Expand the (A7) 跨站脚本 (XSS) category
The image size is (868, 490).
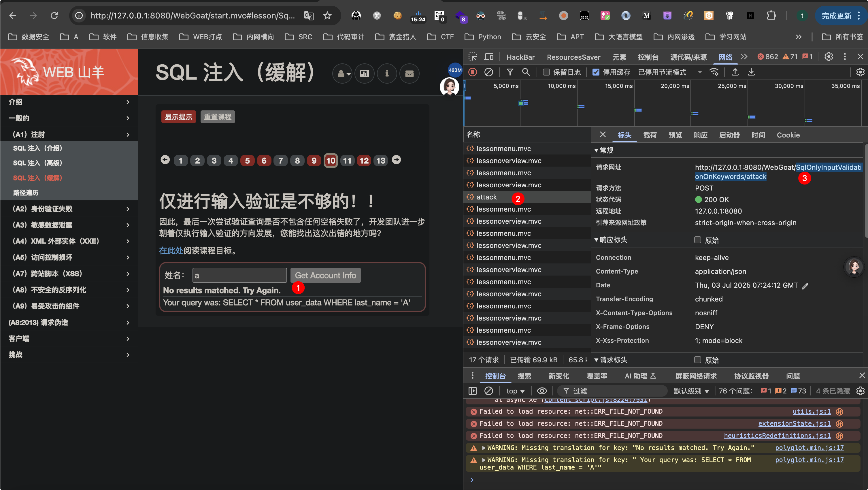tap(69, 274)
